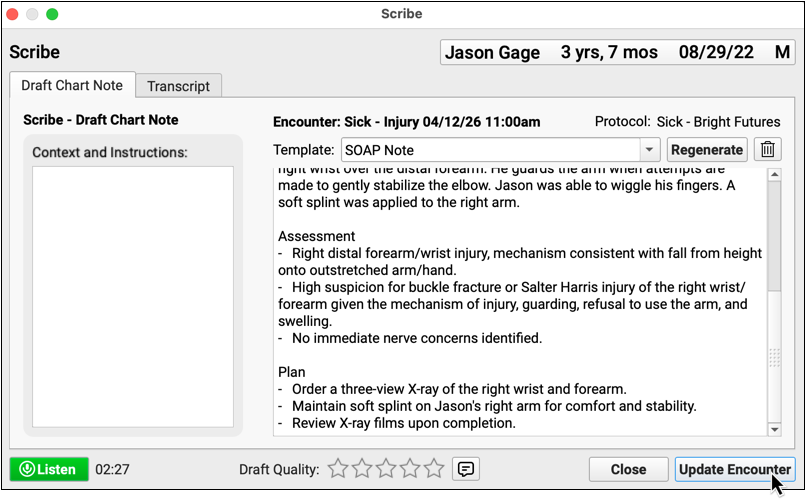Image resolution: width=805 pixels, height=502 pixels.
Task: Click the Regenerate button
Action: point(707,150)
